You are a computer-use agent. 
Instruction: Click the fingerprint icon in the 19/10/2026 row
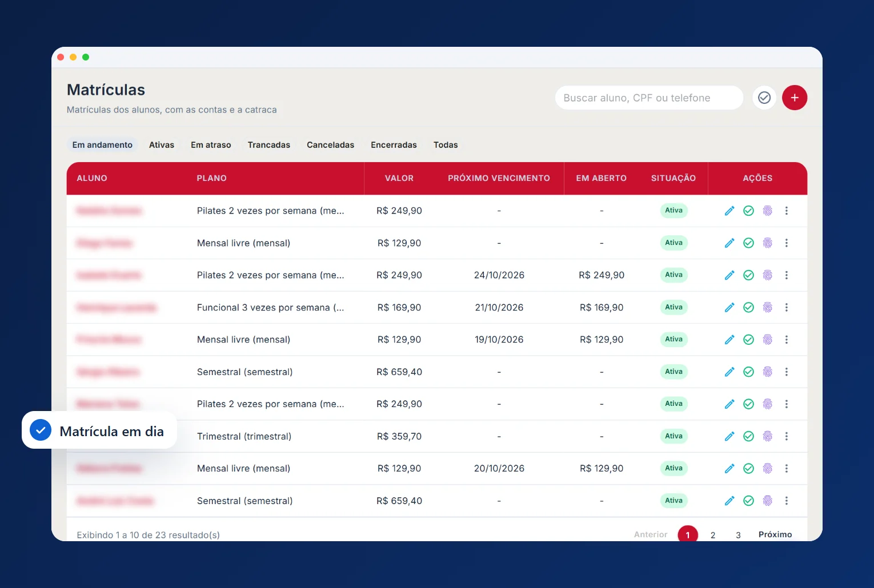click(767, 340)
